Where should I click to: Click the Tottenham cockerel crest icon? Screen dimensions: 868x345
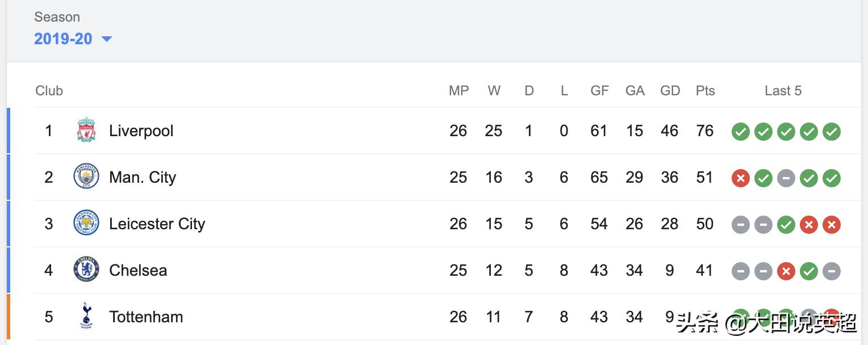[x=86, y=316]
